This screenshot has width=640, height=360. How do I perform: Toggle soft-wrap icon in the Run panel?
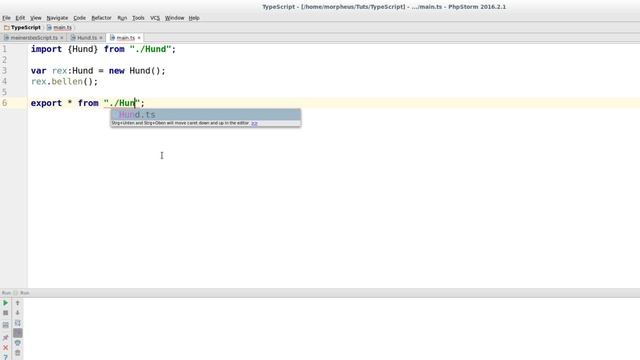[x=18, y=323]
